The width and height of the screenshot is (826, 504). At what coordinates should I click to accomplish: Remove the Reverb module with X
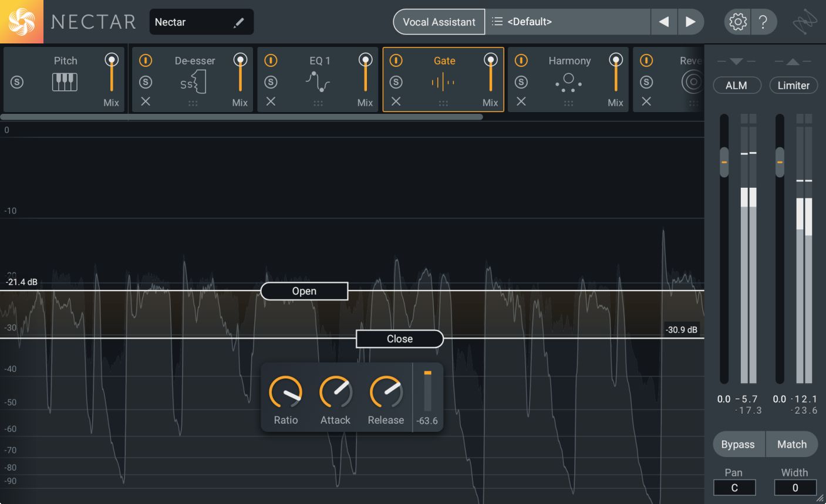(x=646, y=102)
